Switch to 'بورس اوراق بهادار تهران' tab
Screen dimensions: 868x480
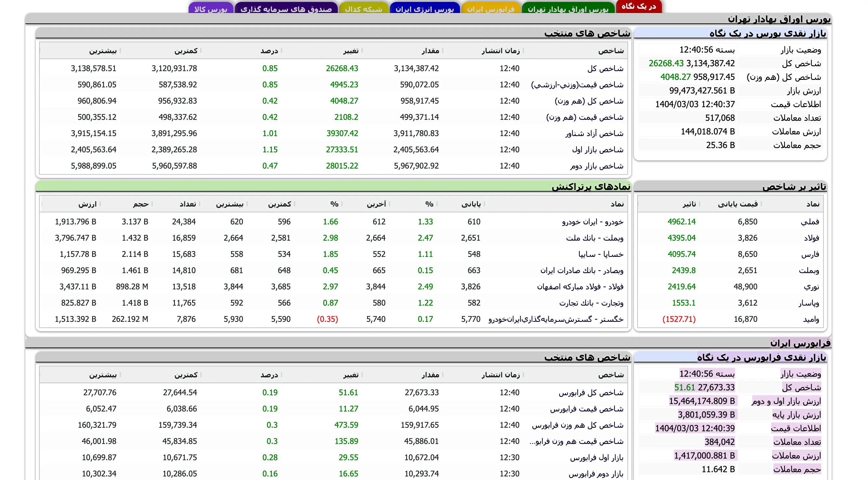pos(568,8)
